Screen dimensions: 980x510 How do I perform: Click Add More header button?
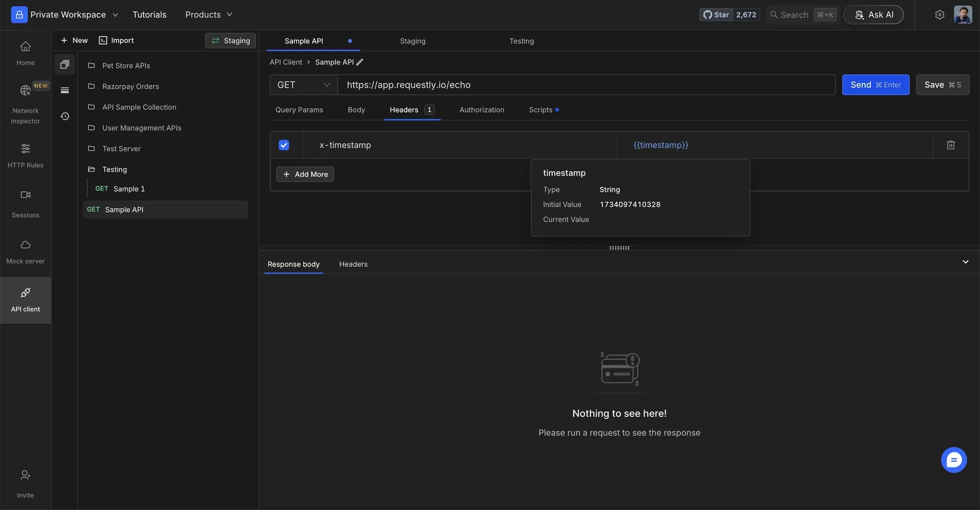[x=305, y=174]
